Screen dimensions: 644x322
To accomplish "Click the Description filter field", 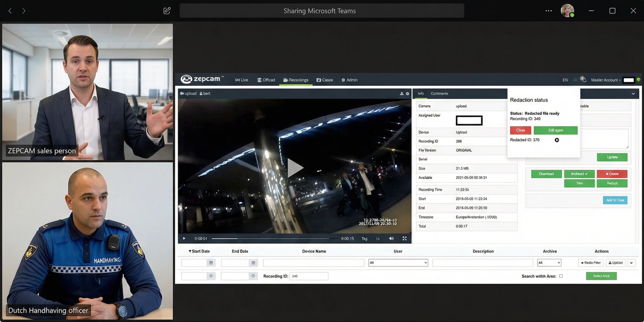I will (x=483, y=263).
